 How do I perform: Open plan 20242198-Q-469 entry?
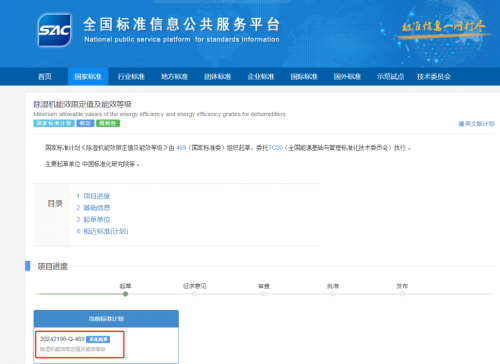80,344
